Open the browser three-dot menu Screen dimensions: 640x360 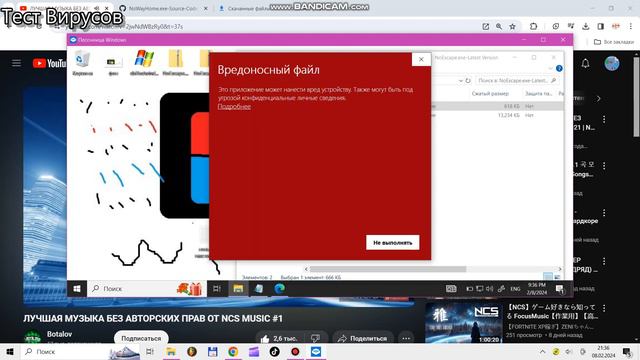click(x=631, y=27)
